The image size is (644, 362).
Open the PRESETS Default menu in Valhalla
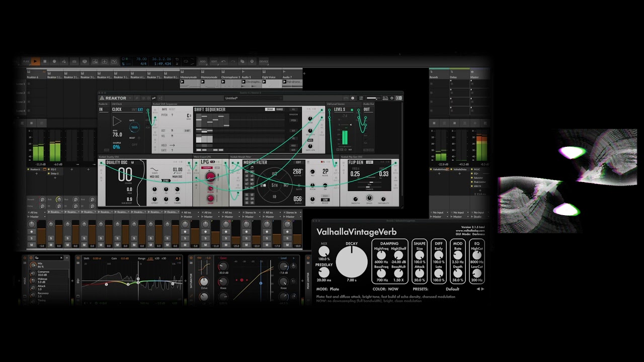(452, 289)
